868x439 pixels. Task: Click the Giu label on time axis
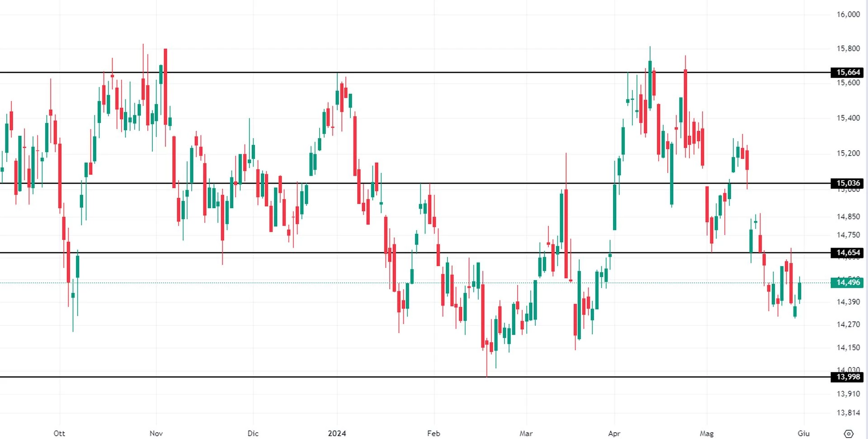pyautogui.click(x=803, y=433)
